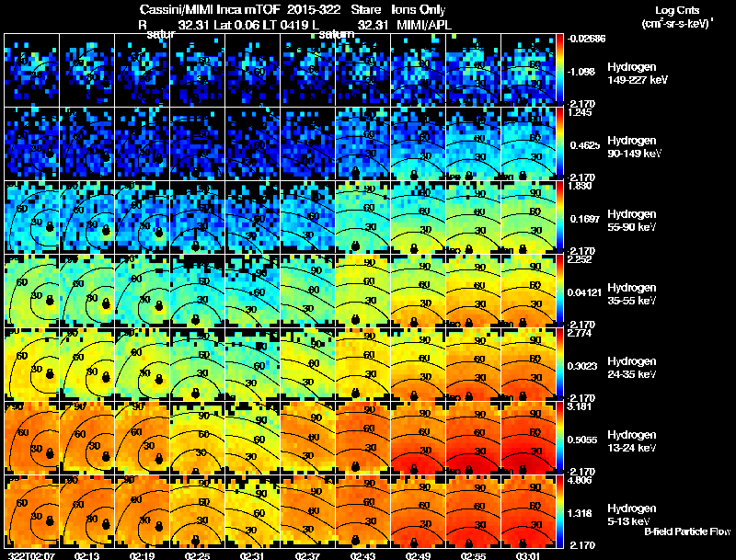Click the '02:25' time label
The image size is (736, 560).
pos(198,555)
